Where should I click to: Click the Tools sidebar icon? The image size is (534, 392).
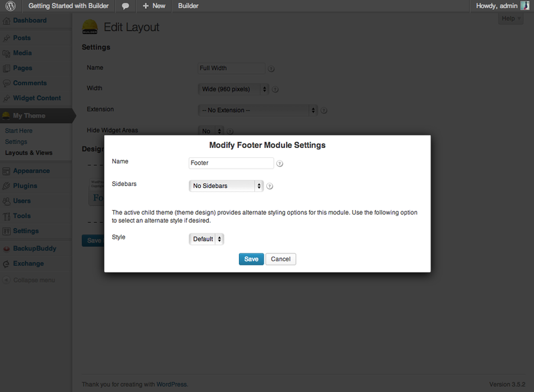pos(6,217)
